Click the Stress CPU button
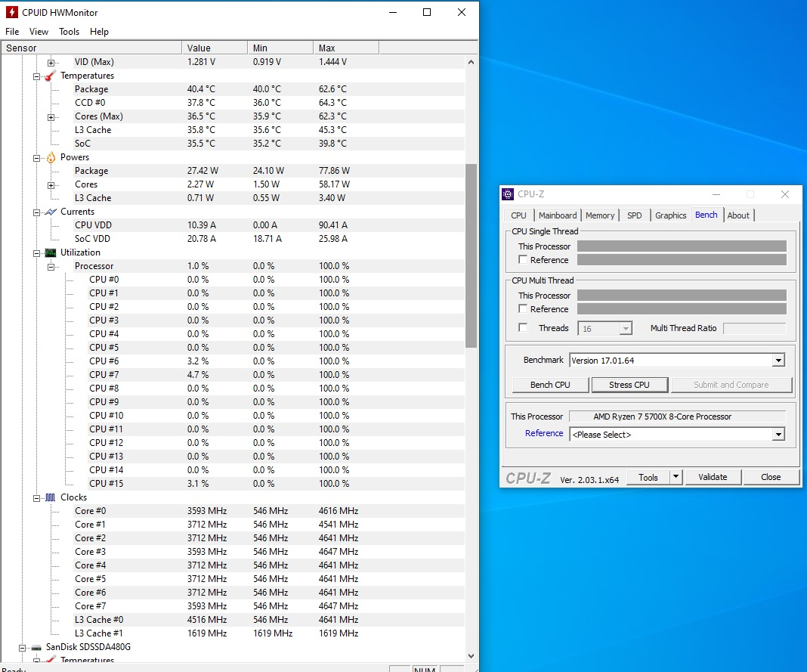Viewport: 807px width, 672px height. 629,385
